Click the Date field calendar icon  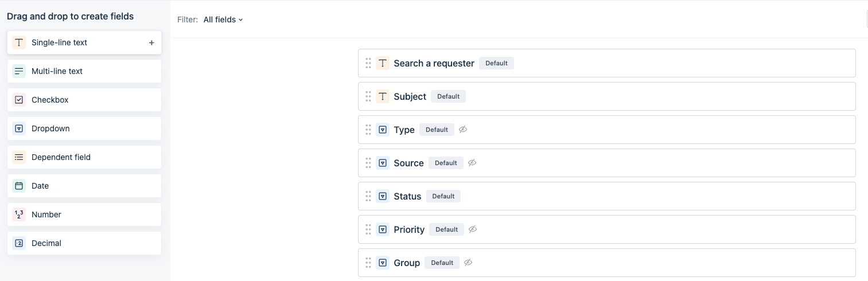(x=19, y=186)
